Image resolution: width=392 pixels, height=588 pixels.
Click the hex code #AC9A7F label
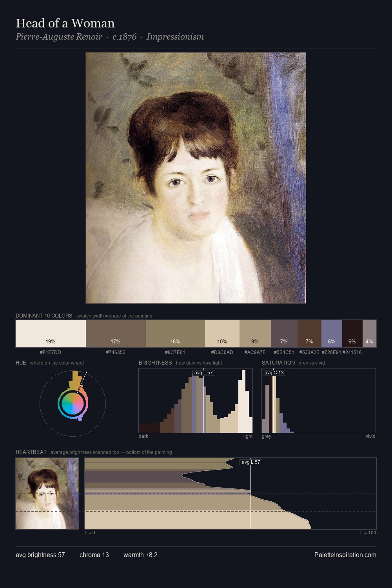coord(255,352)
